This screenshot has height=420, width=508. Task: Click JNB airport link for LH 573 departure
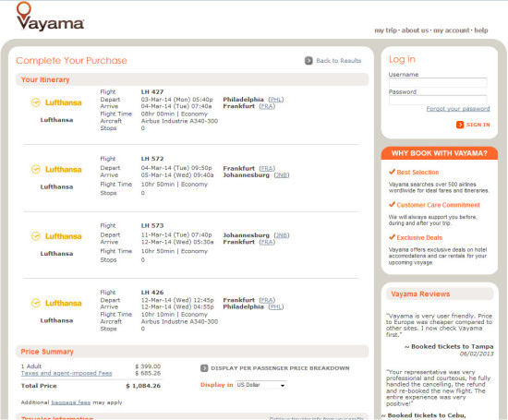point(282,235)
